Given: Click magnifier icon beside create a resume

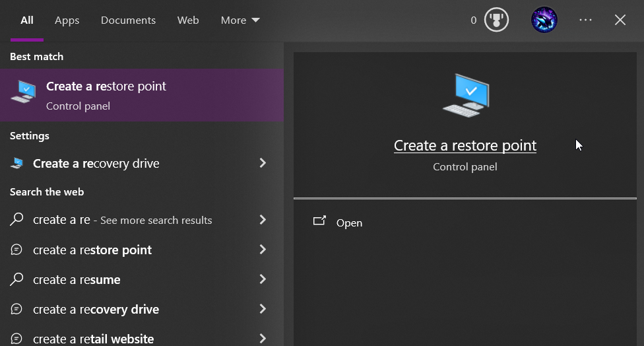Looking at the screenshot, I should pos(16,279).
